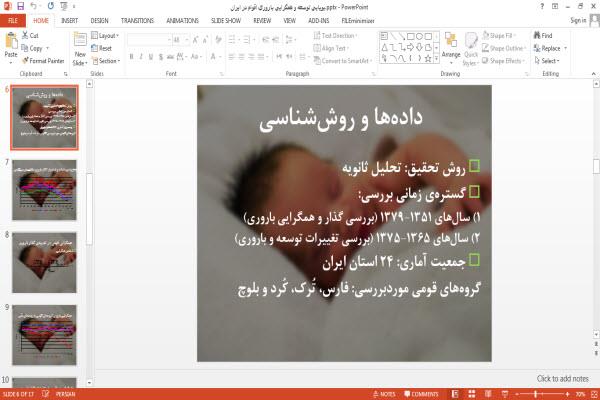Decrease font size

[x=205, y=40]
